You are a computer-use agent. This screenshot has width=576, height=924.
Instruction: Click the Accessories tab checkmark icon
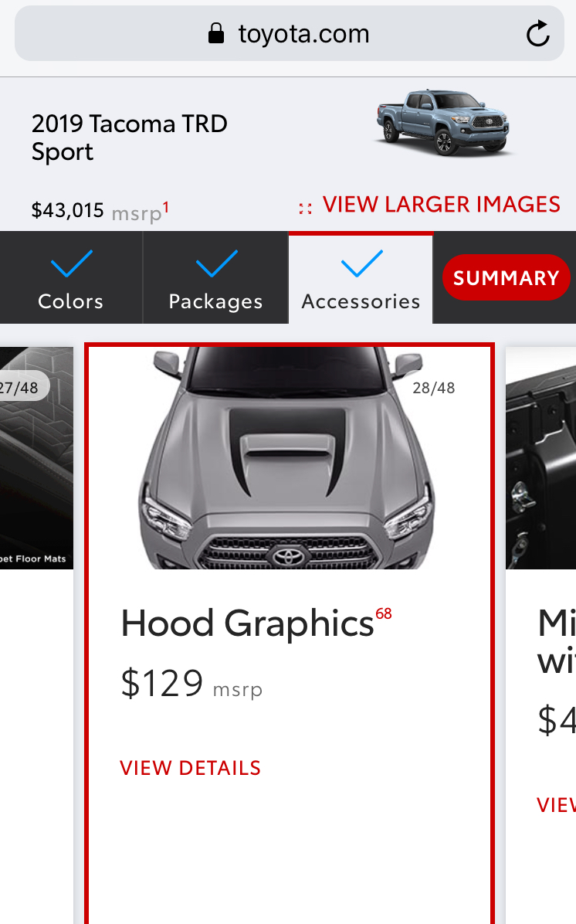click(361, 263)
